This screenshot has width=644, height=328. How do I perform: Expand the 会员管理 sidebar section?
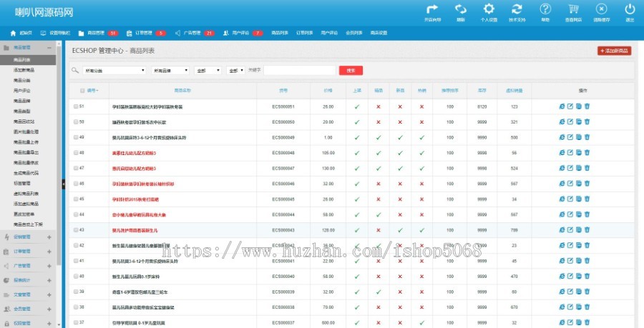49,309
